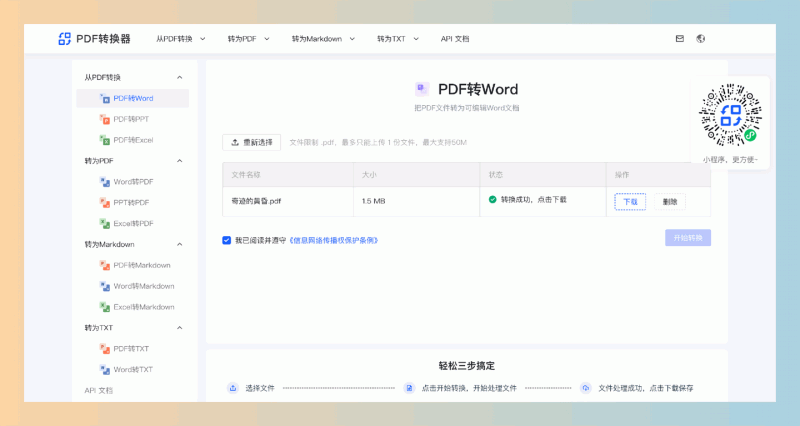Click the PDF转TXT icon in sidebar
Image resolution: width=800 pixels, height=426 pixels.
pos(105,349)
